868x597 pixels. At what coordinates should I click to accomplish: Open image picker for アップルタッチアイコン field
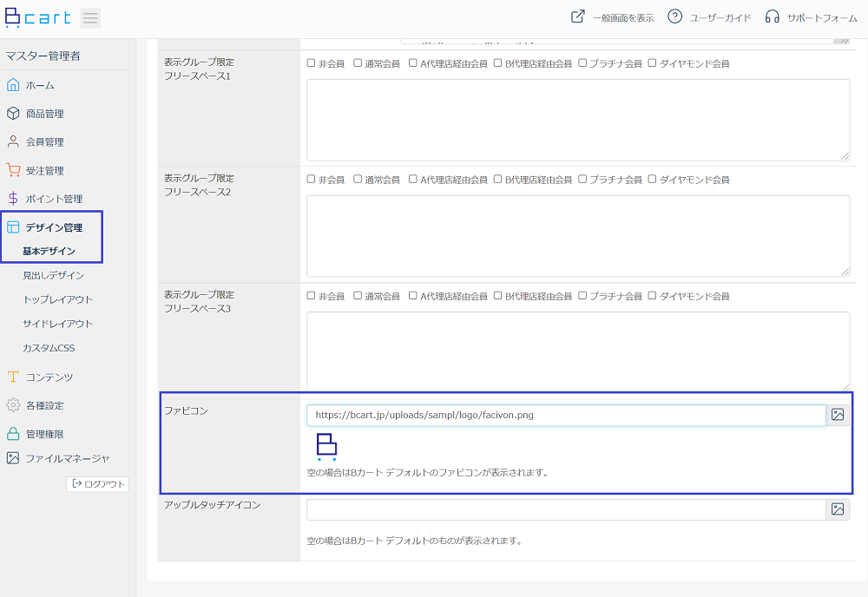pos(838,509)
